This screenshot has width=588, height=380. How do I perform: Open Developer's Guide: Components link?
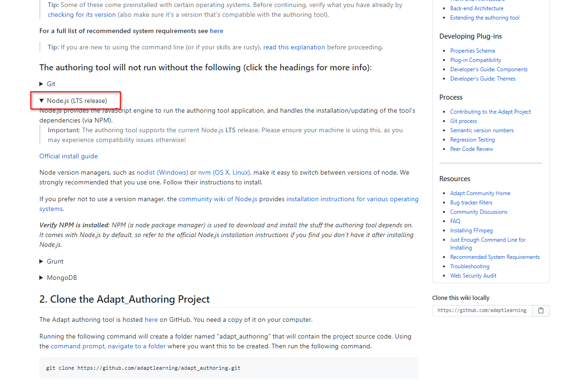[489, 69]
